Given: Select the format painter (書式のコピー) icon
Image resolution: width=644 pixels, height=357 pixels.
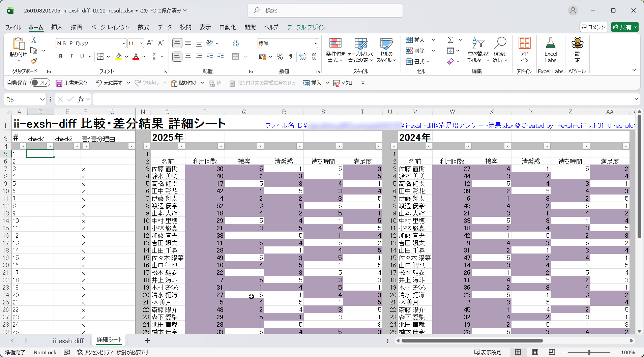Looking at the screenshot, I should click(x=33, y=61).
